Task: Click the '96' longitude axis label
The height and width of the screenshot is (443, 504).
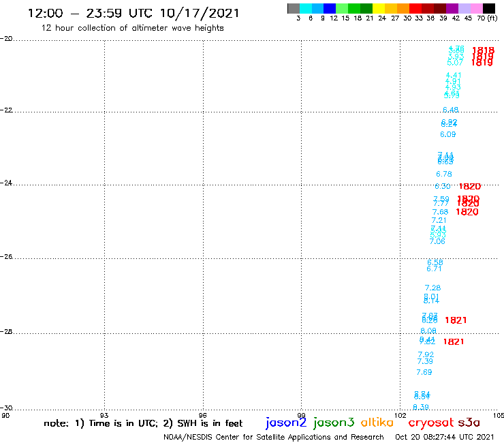Action: coord(203,415)
